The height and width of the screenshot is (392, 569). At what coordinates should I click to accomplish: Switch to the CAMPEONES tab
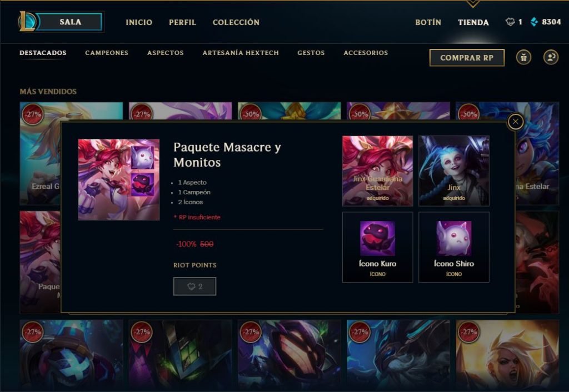pyautogui.click(x=107, y=53)
